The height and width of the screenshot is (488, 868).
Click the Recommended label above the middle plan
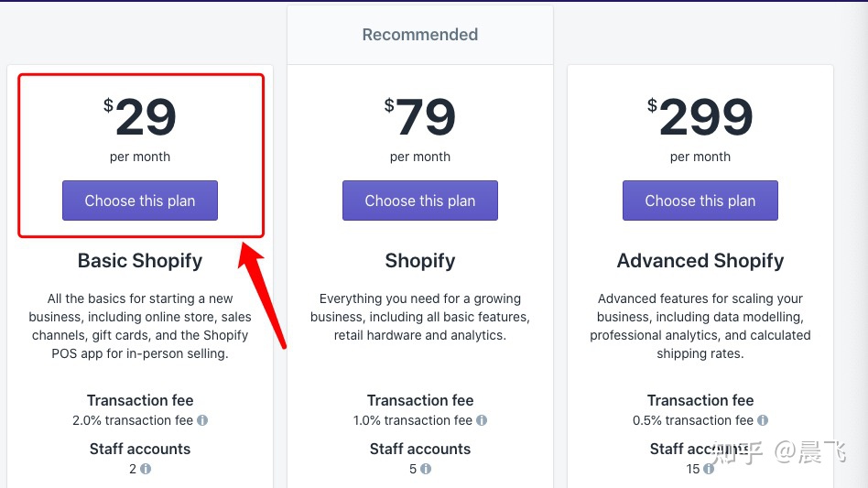420,35
